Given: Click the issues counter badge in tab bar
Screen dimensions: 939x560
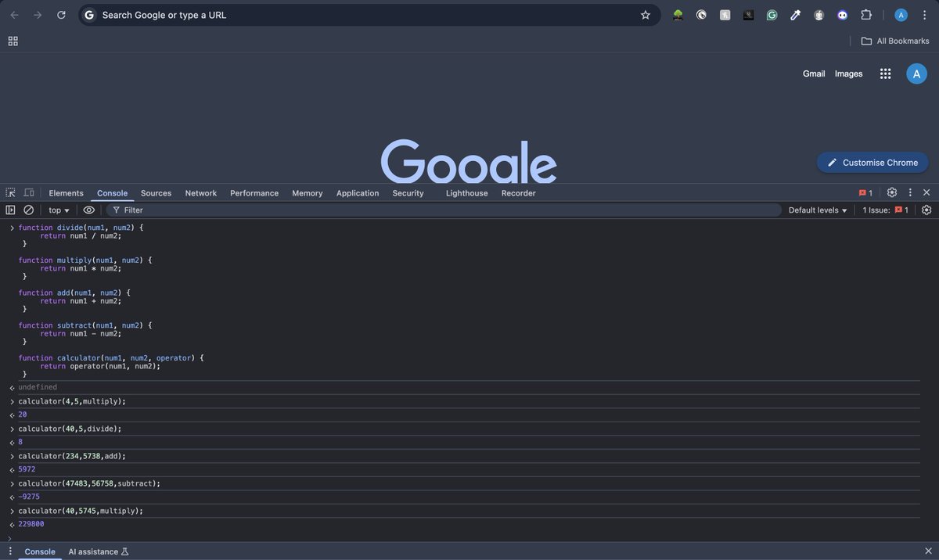Looking at the screenshot, I should [x=865, y=193].
